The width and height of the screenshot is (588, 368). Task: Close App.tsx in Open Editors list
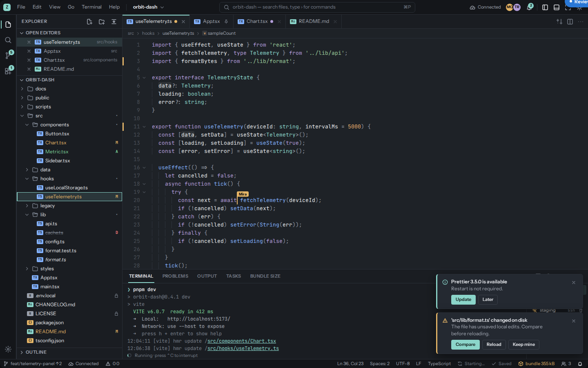tap(29, 51)
